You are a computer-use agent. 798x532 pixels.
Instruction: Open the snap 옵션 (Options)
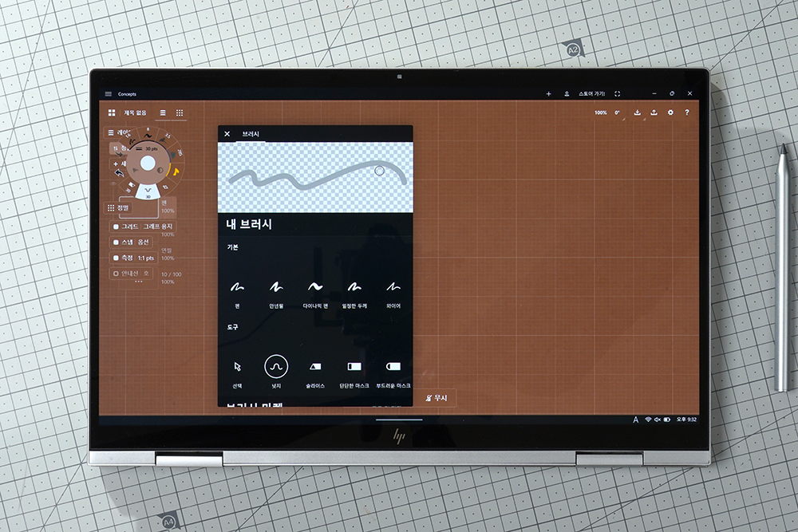[143, 242]
